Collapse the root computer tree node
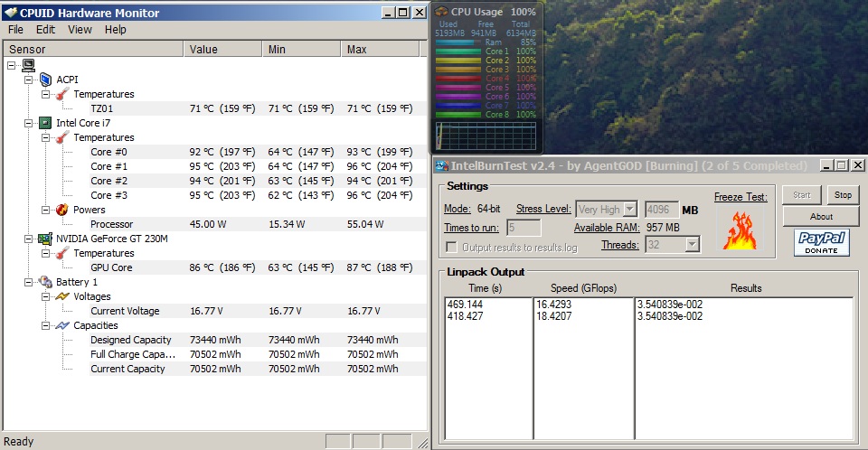The image size is (868, 450). [x=11, y=65]
